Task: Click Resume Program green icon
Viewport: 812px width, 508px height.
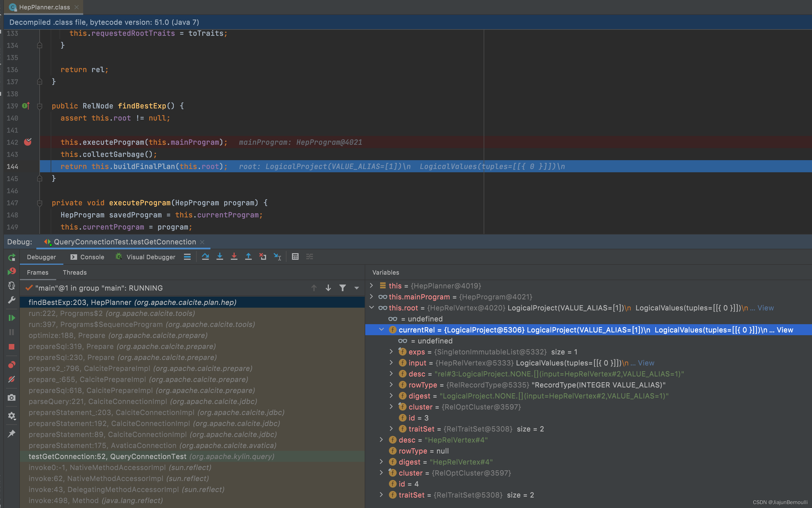Action: click(12, 318)
